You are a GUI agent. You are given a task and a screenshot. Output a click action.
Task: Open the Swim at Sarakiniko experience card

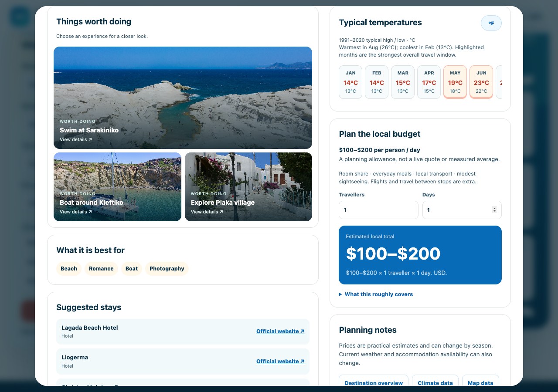click(x=183, y=98)
